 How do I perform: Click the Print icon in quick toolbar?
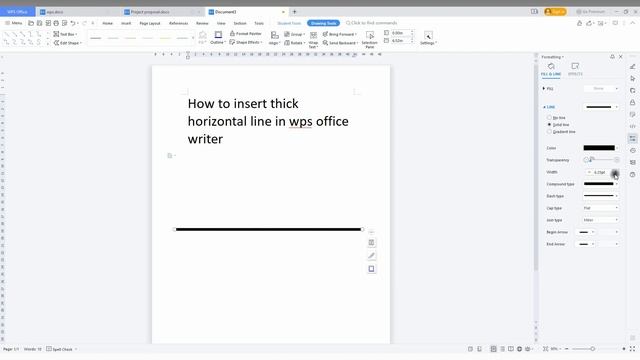click(x=56, y=23)
